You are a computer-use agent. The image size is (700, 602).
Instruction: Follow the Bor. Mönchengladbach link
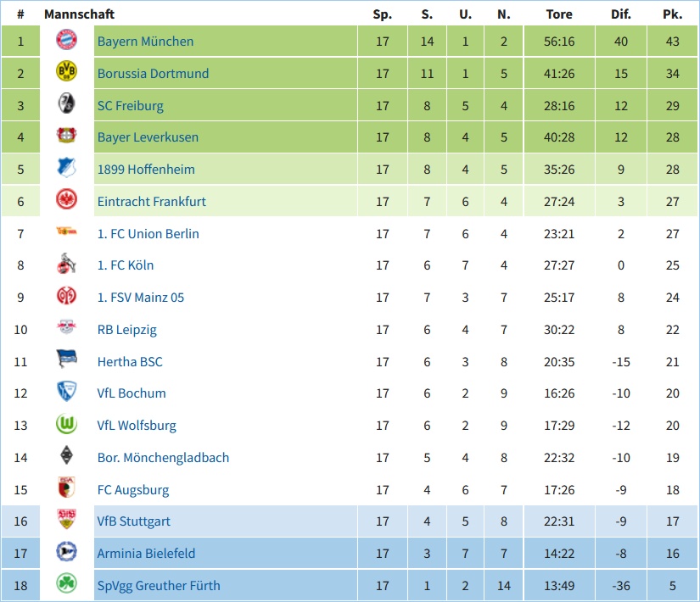click(x=164, y=457)
